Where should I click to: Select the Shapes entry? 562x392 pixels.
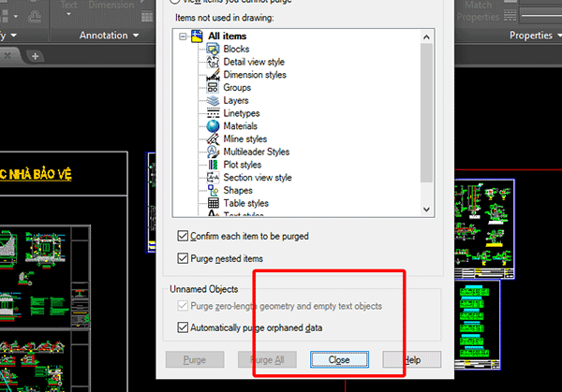(x=238, y=191)
